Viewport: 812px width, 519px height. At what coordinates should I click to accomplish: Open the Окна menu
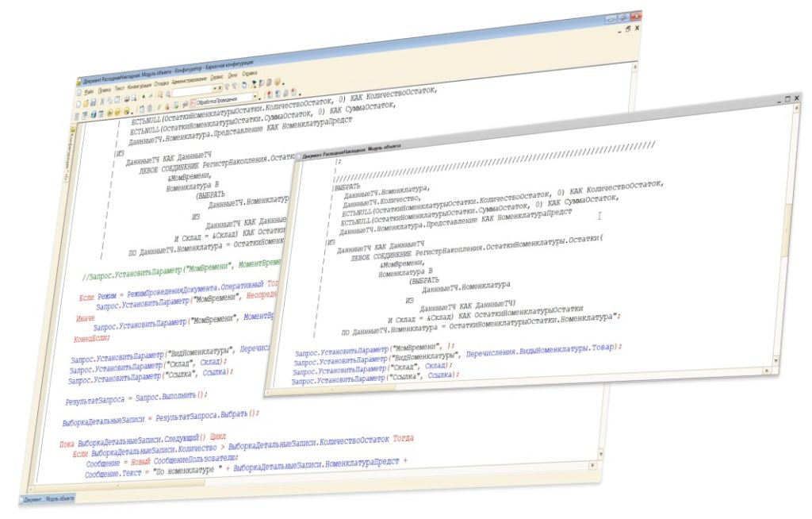pyautogui.click(x=232, y=75)
